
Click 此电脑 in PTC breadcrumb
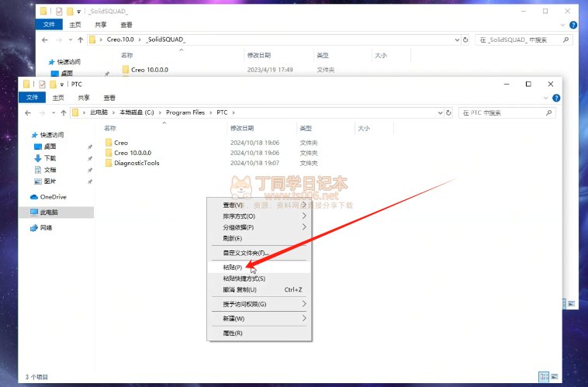click(99, 112)
